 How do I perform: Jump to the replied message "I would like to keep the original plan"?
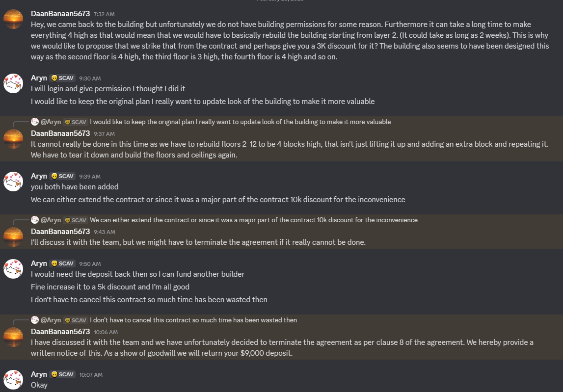(240, 122)
